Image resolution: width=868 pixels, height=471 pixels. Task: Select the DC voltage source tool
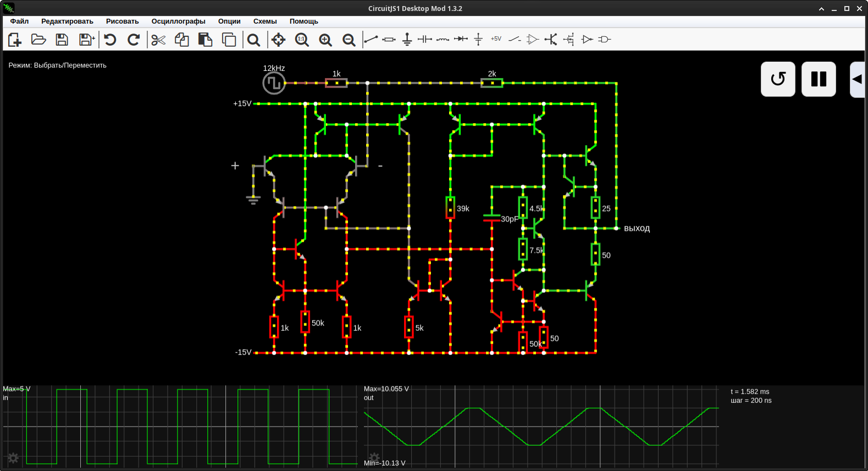point(478,39)
